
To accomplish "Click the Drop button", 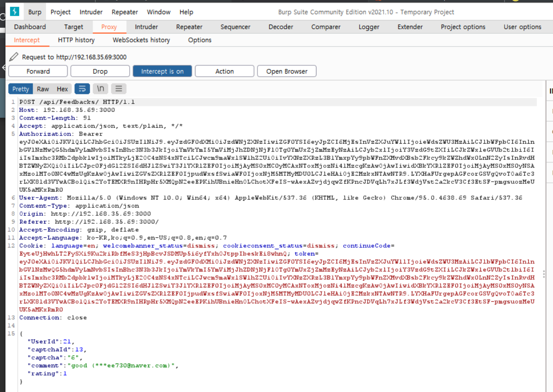I will tap(100, 71).
